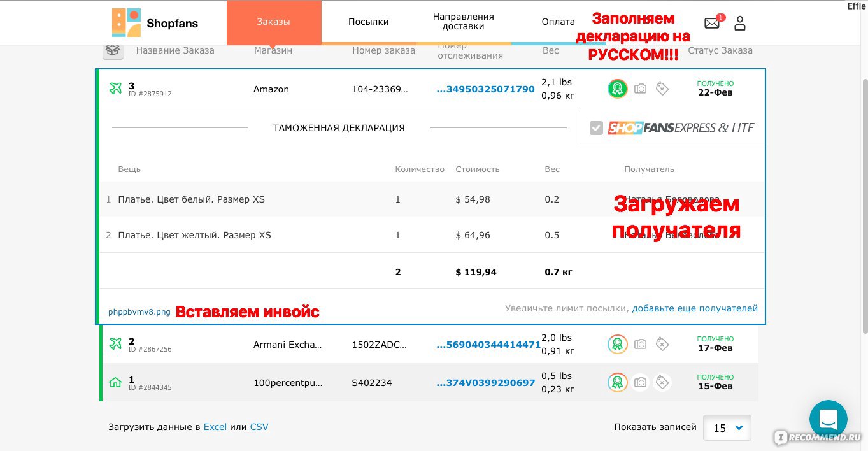The height and width of the screenshot is (451, 868).
Task: Select the Armani Exchange order row
Action: [x=429, y=344]
